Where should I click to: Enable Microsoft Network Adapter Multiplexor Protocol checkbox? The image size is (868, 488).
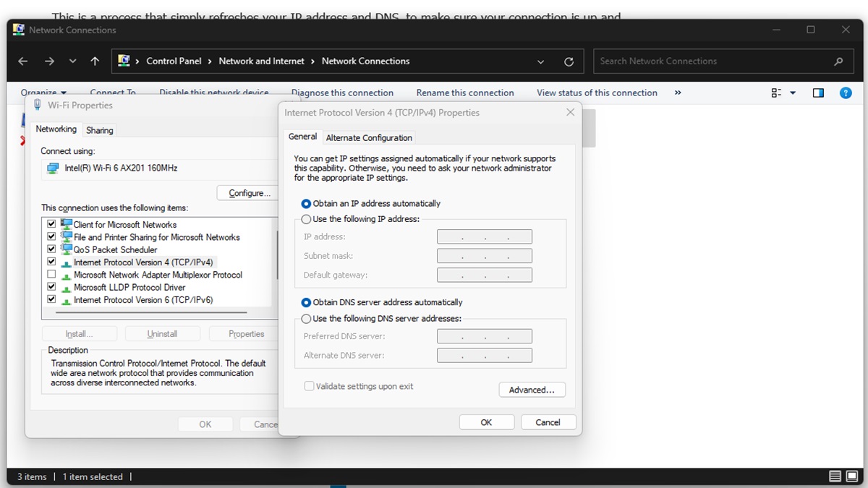pyautogui.click(x=51, y=275)
